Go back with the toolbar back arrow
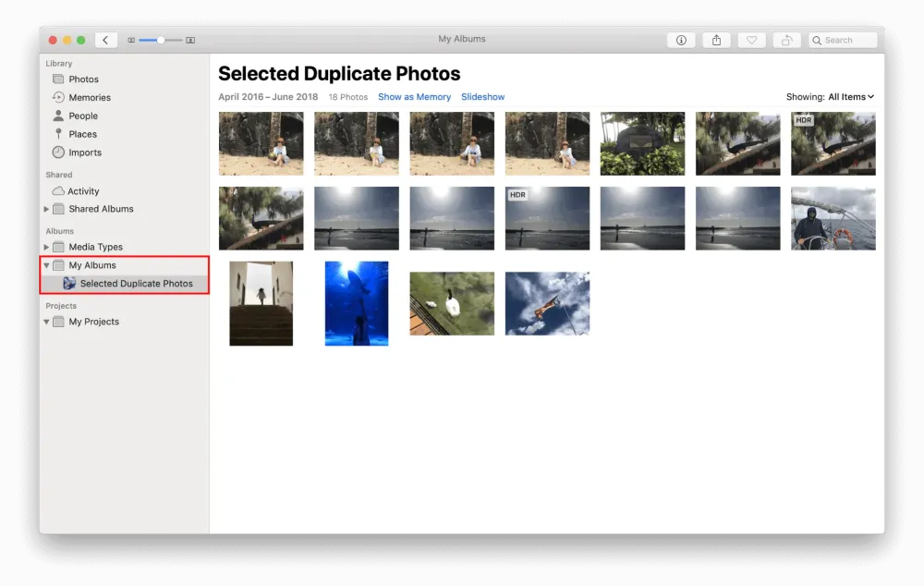Viewport: 924px width, 586px height. click(x=105, y=41)
